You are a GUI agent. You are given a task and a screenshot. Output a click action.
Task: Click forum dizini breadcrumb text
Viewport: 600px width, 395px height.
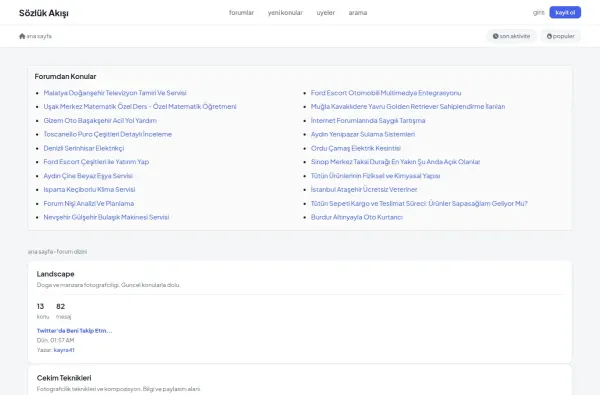[x=72, y=251]
